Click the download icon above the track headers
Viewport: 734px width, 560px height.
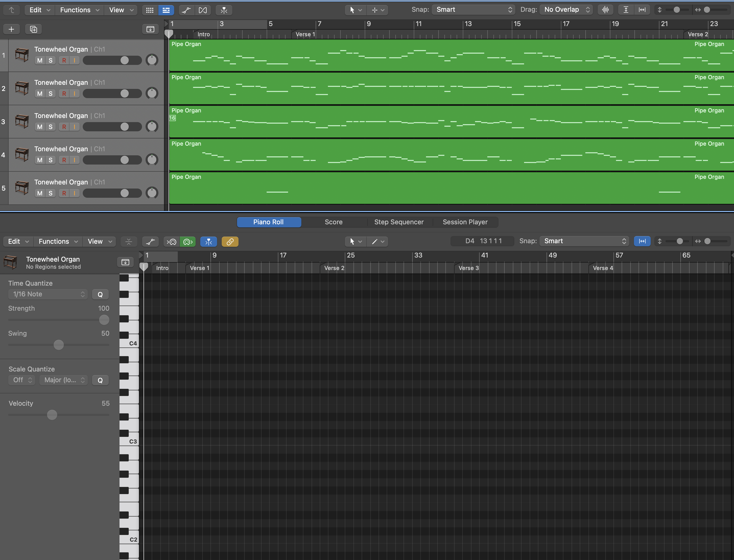[150, 29]
